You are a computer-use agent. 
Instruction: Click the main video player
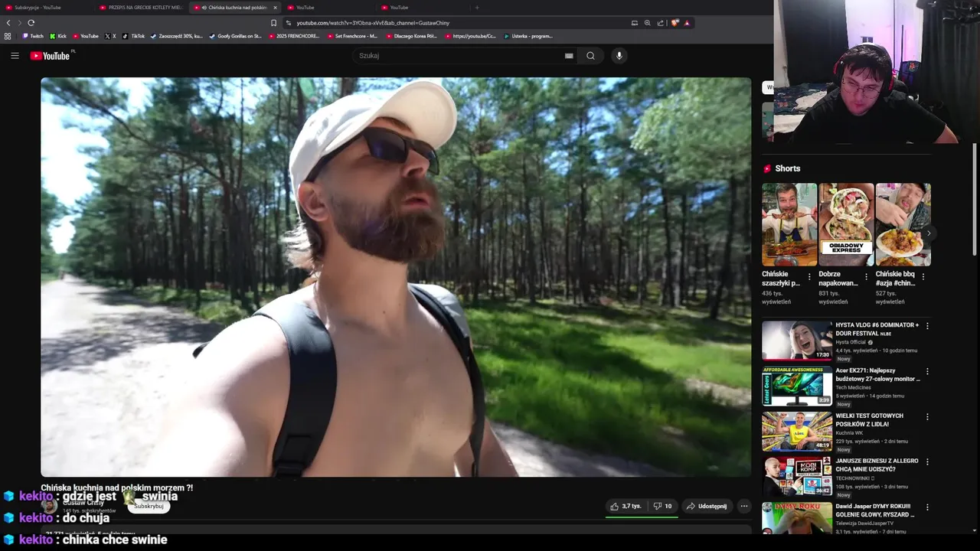(396, 277)
